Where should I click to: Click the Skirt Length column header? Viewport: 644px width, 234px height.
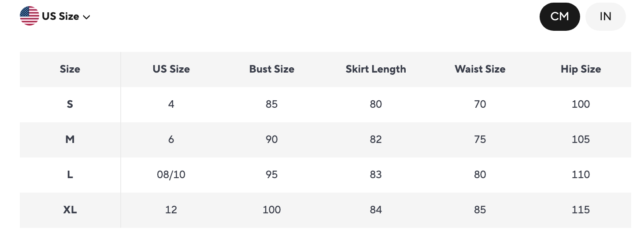pyautogui.click(x=376, y=69)
